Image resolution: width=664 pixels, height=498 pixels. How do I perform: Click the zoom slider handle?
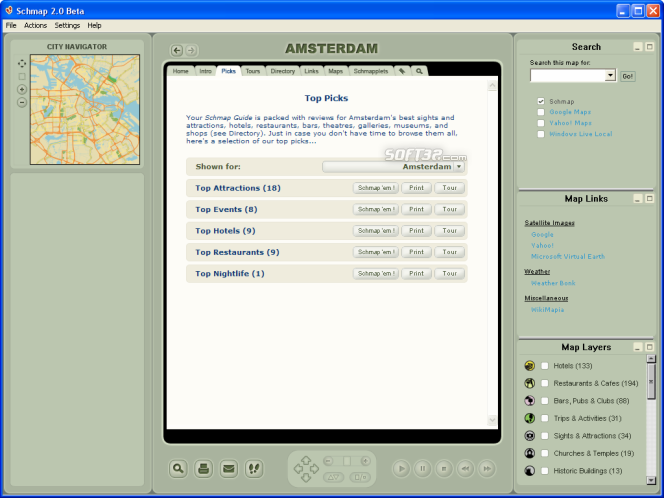pos(347,461)
